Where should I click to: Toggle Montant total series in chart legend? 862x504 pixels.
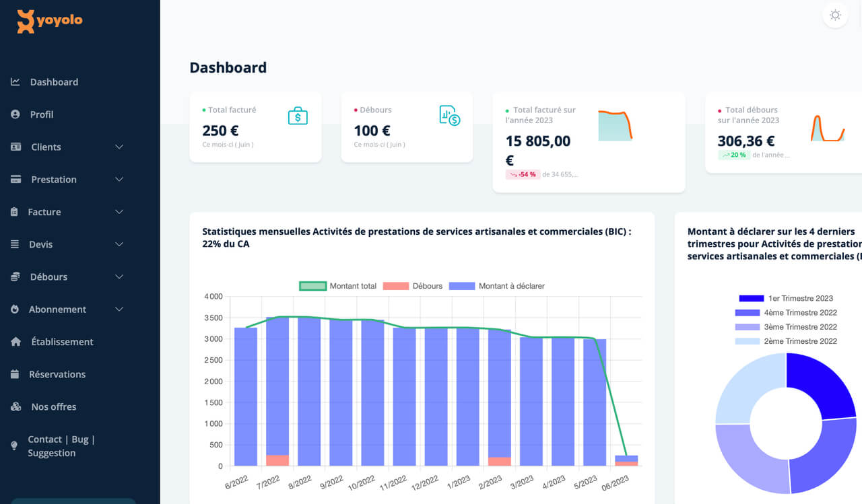(x=312, y=286)
